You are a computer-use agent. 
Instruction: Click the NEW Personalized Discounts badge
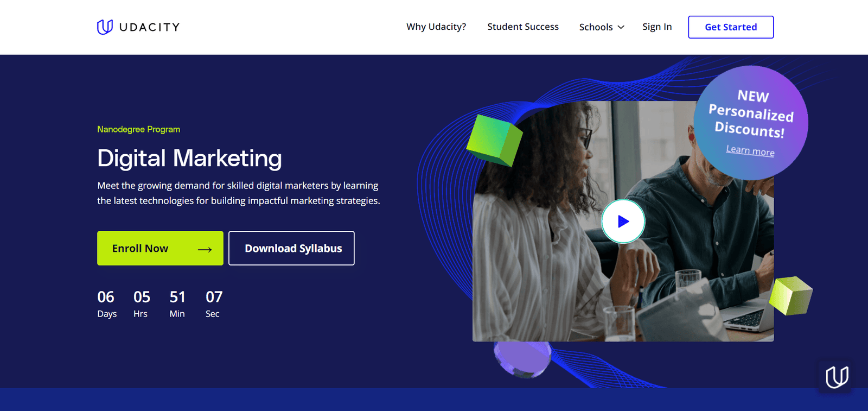751,122
